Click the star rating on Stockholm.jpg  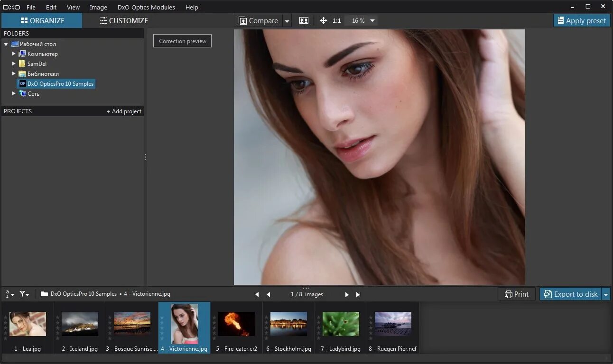coord(267,328)
